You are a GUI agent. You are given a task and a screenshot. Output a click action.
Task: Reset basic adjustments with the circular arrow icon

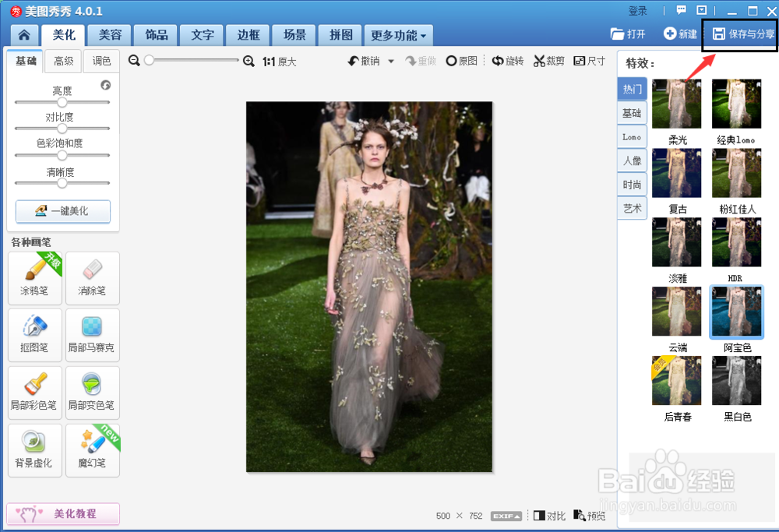point(105,85)
